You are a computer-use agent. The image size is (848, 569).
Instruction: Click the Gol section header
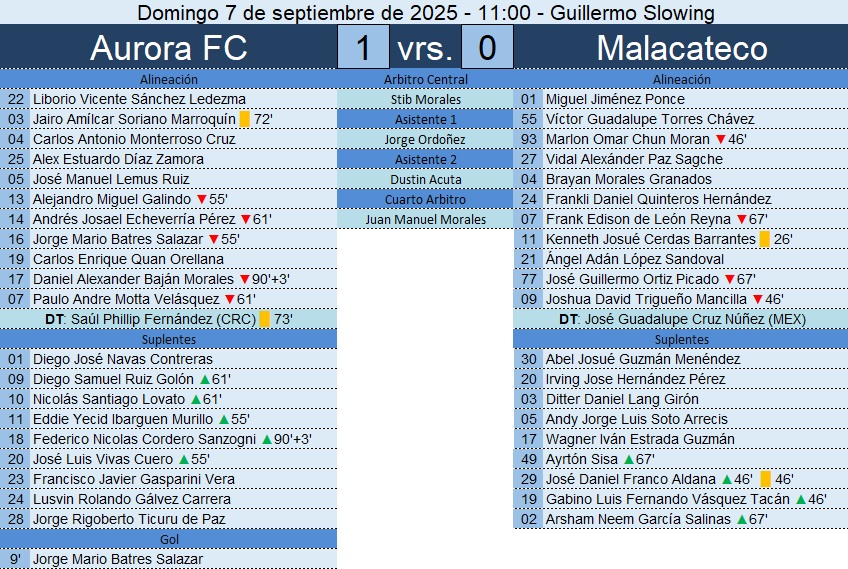(168, 539)
